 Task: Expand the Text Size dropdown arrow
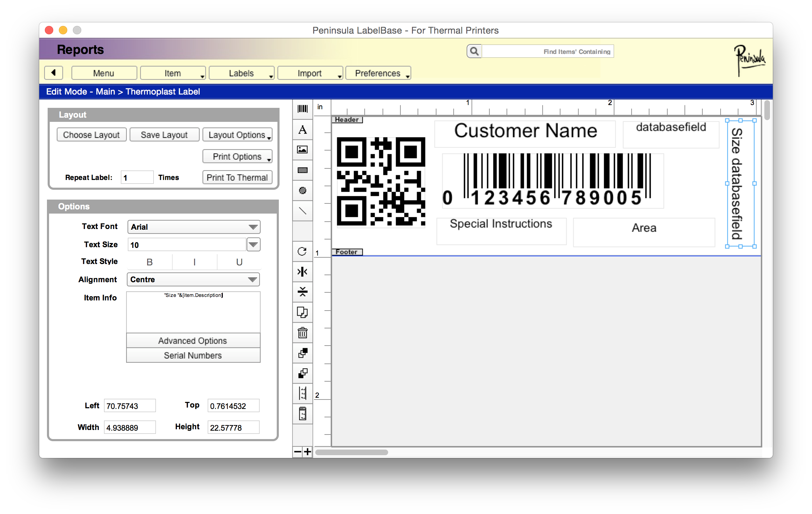253,244
